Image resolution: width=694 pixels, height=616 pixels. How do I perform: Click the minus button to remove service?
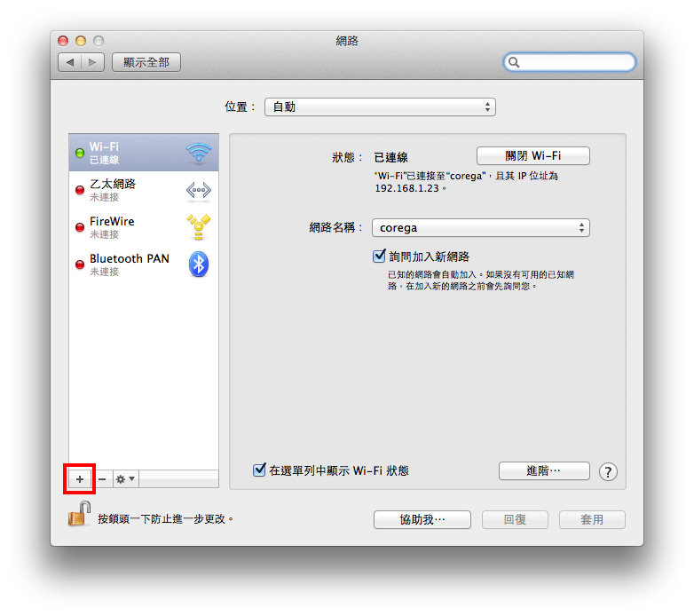click(x=102, y=478)
